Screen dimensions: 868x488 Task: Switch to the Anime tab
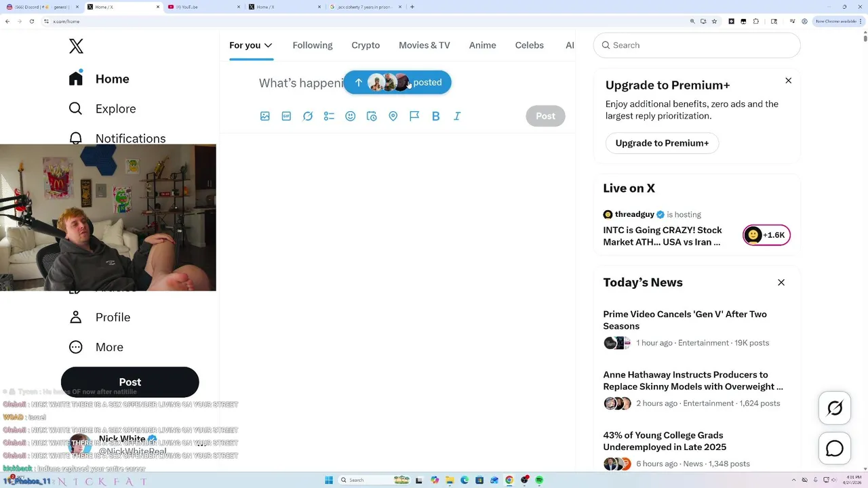(483, 45)
